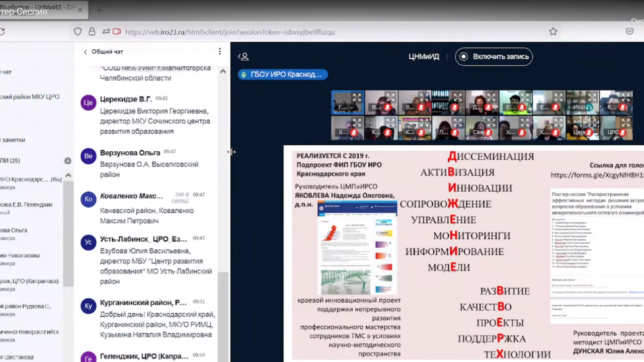
Task: Click the site security padlock icon
Action: (x=92, y=32)
